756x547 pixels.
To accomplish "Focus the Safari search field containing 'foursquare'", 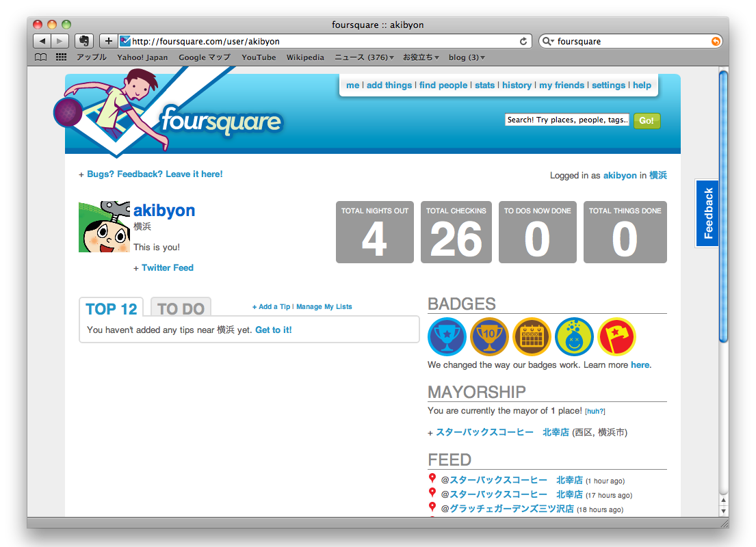I will 631,42.
